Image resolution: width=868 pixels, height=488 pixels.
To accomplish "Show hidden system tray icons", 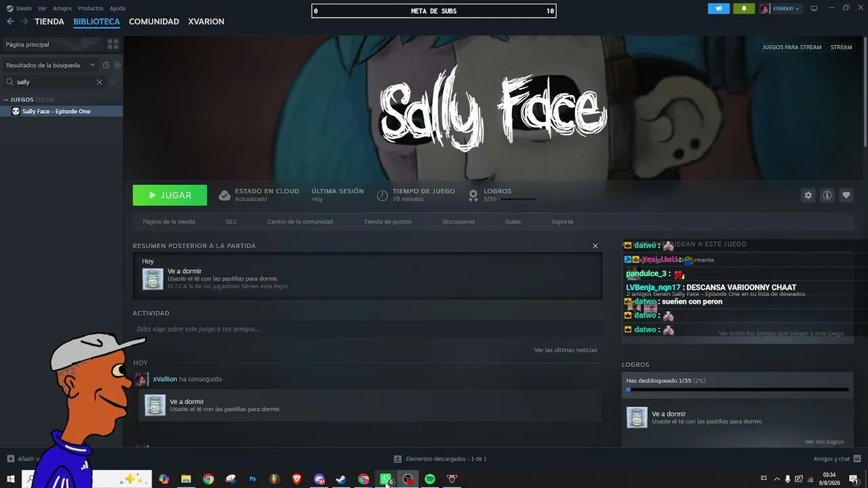I will (x=777, y=479).
